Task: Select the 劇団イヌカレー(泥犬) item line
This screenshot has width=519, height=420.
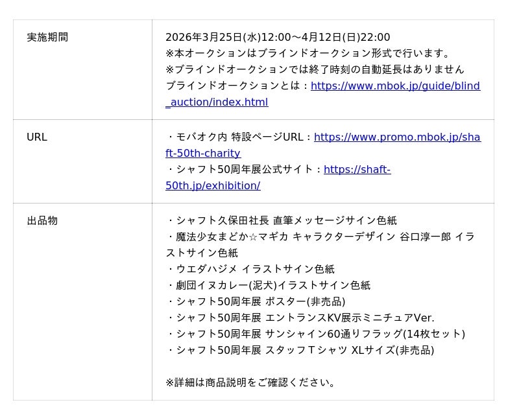Action: [x=269, y=286]
